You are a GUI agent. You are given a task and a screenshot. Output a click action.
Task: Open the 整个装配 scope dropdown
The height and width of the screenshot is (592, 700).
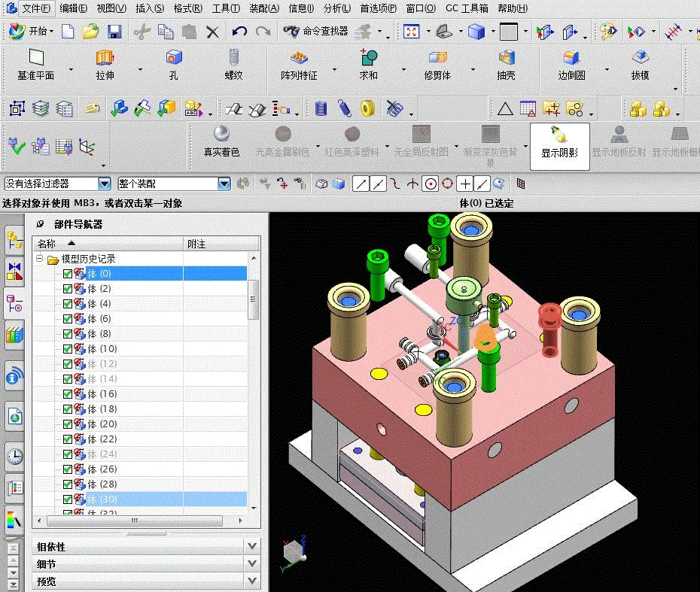(x=224, y=183)
